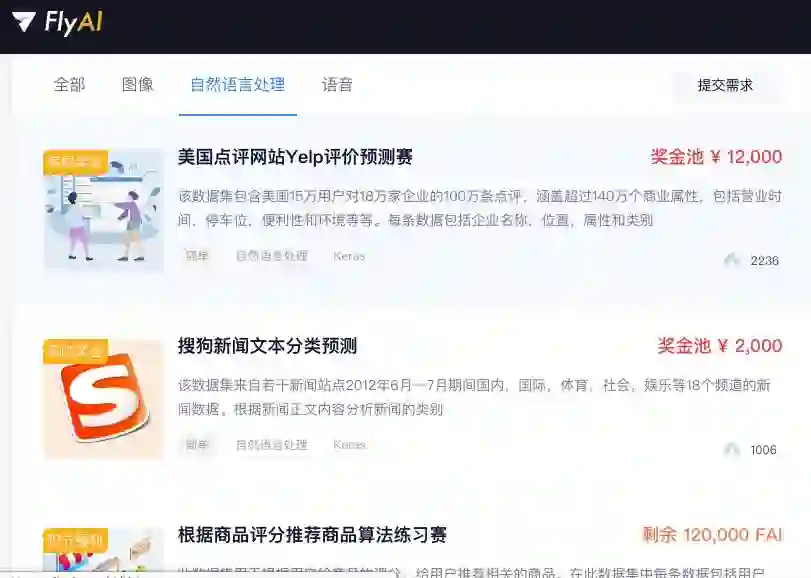Viewport: 811px width, 578px height.
Task: Switch to the 语音 tab
Action: click(x=337, y=84)
